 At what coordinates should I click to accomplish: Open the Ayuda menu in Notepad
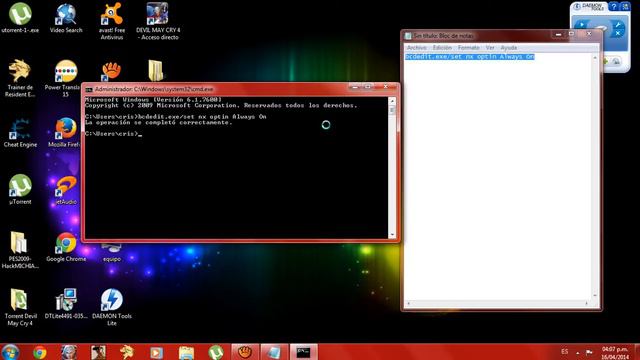pyautogui.click(x=509, y=48)
